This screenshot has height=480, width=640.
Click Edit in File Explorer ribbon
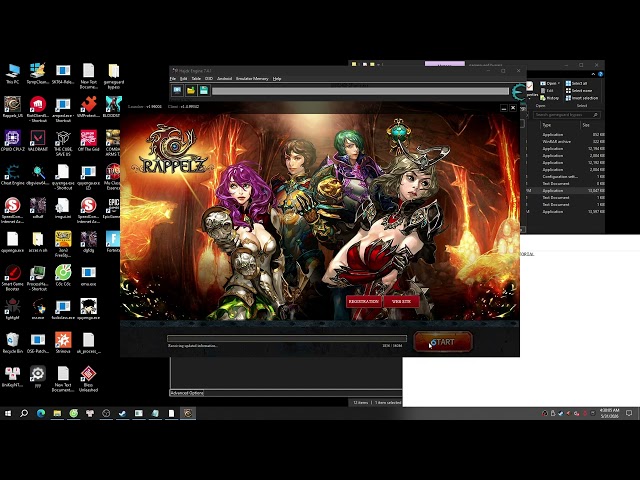pos(547,91)
